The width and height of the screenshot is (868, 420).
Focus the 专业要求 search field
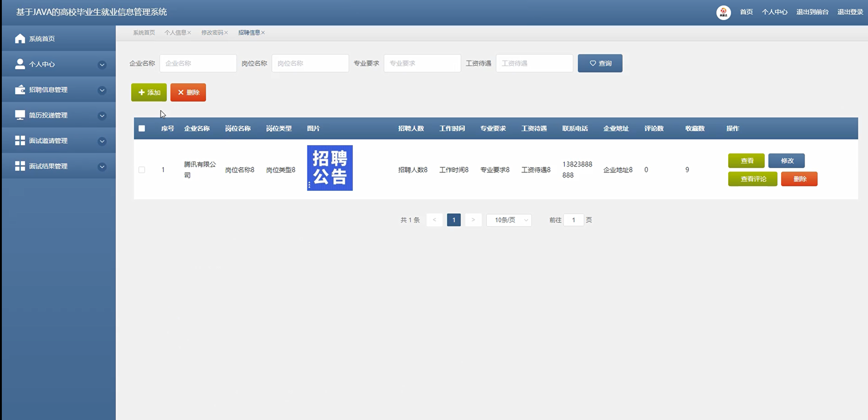[x=422, y=63]
